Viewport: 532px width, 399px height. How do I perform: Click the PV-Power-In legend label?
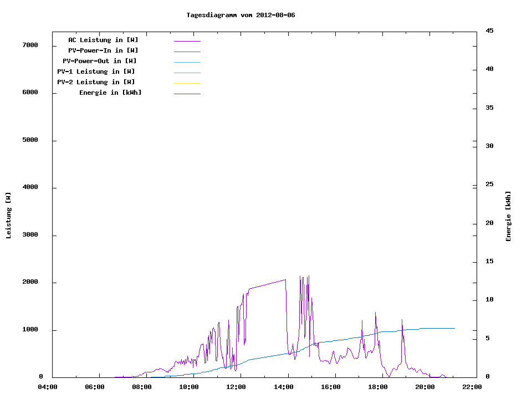click(103, 50)
